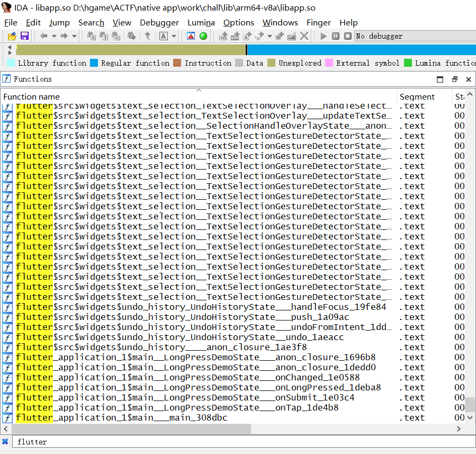Open the Debugger menu

(159, 22)
